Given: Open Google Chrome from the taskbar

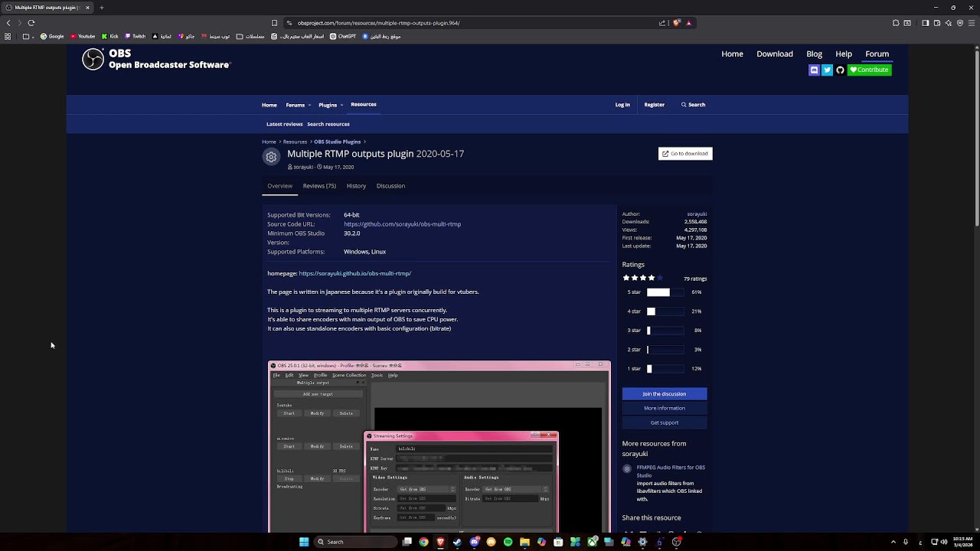Looking at the screenshot, I should tap(423, 542).
